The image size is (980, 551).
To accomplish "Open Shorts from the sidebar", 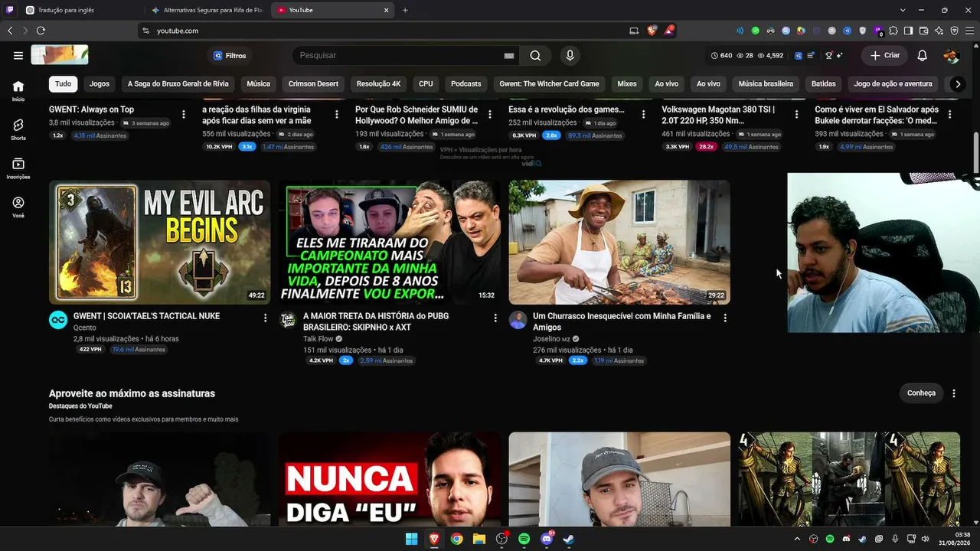I will pos(18,129).
